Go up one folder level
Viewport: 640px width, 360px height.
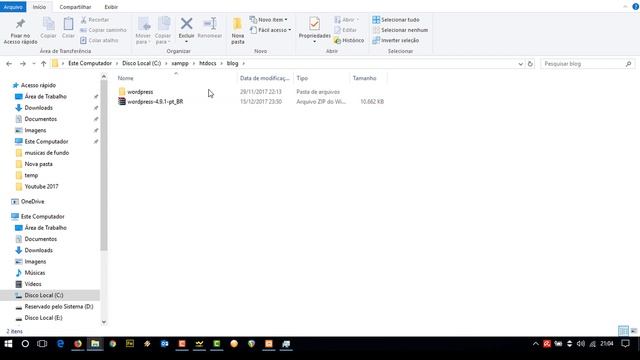pos(43,64)
